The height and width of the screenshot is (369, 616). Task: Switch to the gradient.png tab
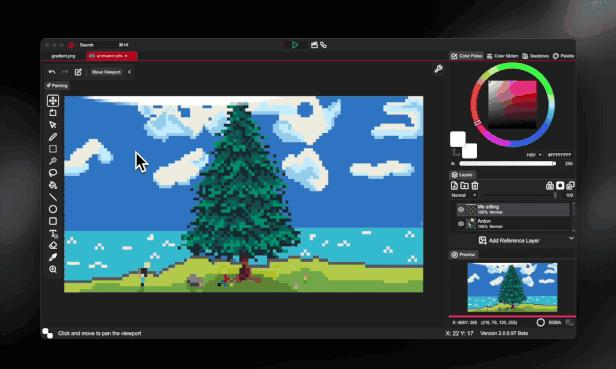[63, 56]
